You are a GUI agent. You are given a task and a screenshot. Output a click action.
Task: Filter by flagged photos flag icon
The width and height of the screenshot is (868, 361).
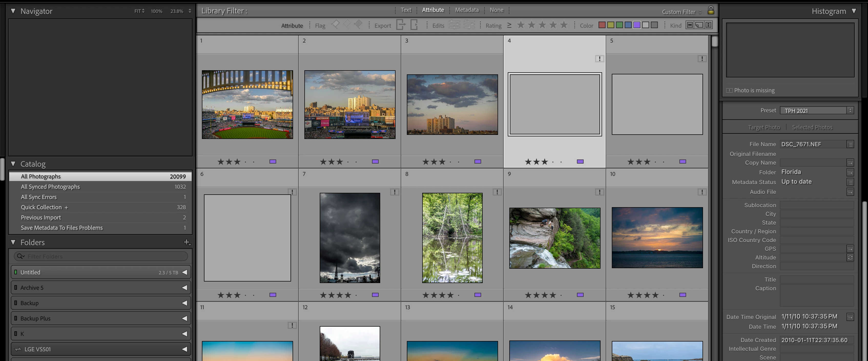[335, 24]
